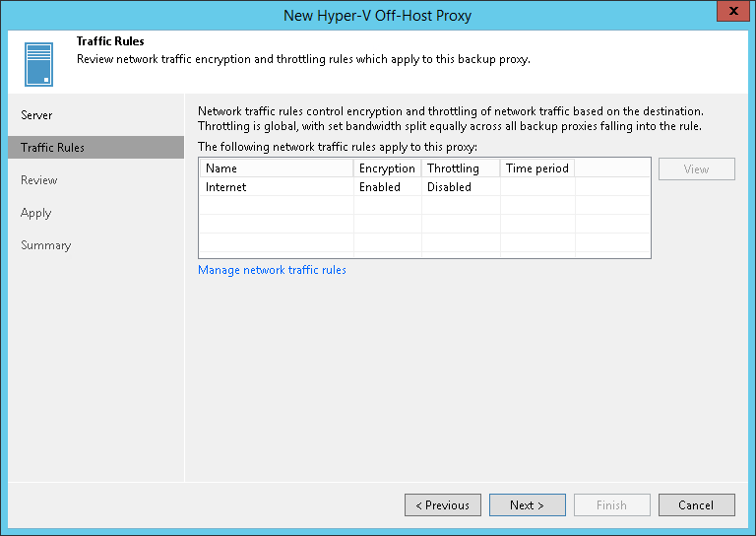This screenshot has height=536, width=756.
Task: Go back with the Previous button
Action: click(x=442, y=505)
